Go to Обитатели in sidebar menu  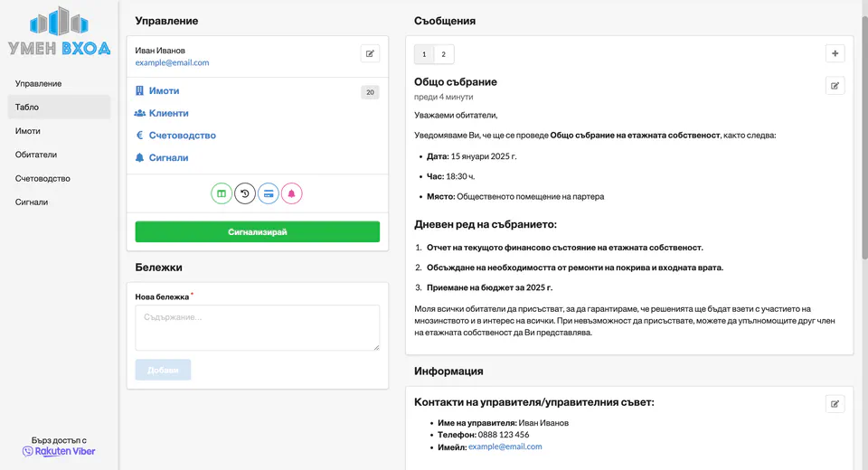point(36,155)
